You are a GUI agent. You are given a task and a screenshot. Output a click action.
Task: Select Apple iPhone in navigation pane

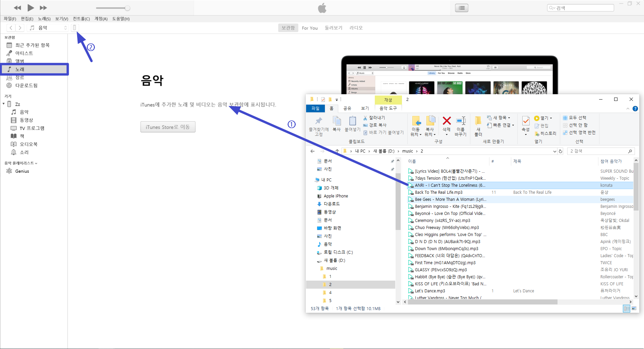point(336,196)
